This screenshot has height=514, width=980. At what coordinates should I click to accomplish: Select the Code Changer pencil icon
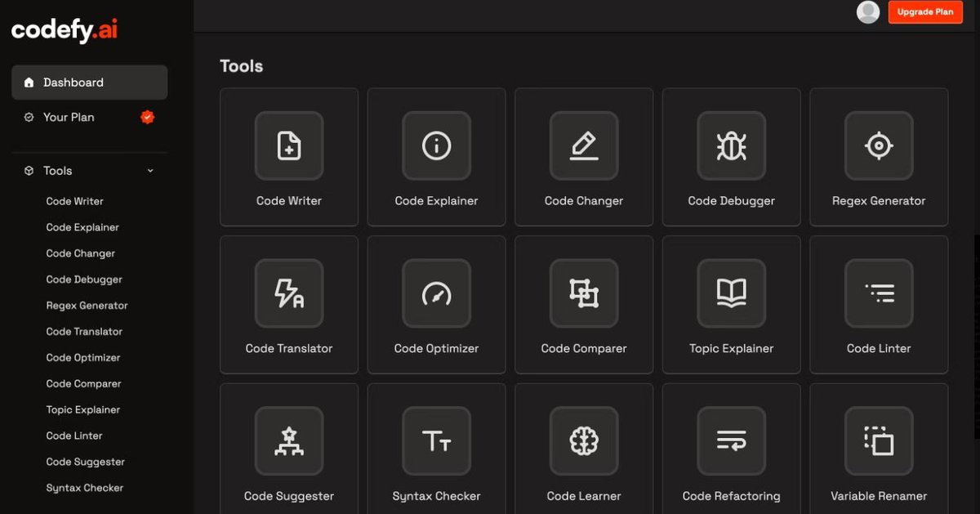(x=584, y=146)
